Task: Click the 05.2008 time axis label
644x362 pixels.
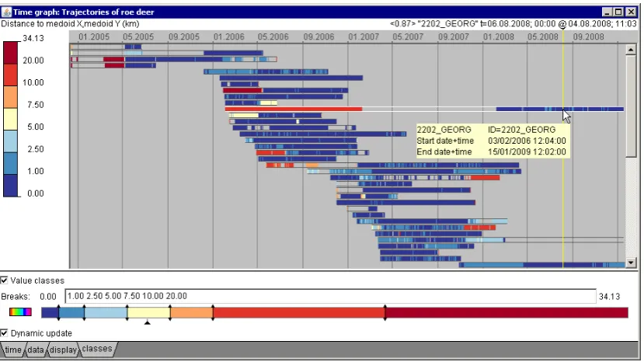Action: coord(542,37)
